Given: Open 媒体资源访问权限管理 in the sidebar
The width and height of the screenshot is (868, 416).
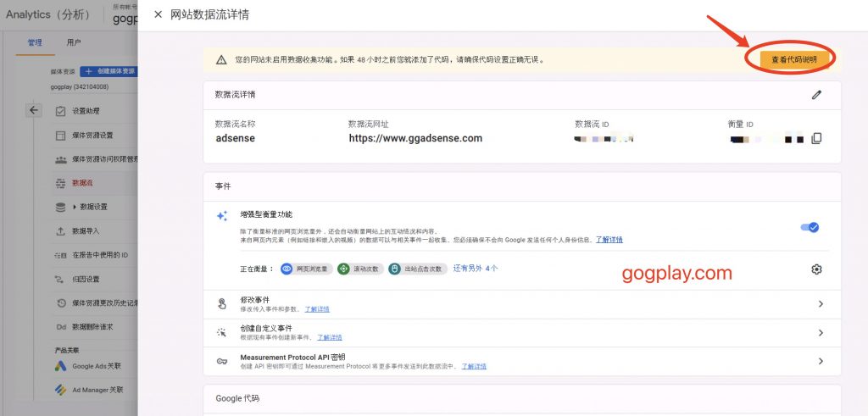Looking at the screenshot, I should click(104, 159).
